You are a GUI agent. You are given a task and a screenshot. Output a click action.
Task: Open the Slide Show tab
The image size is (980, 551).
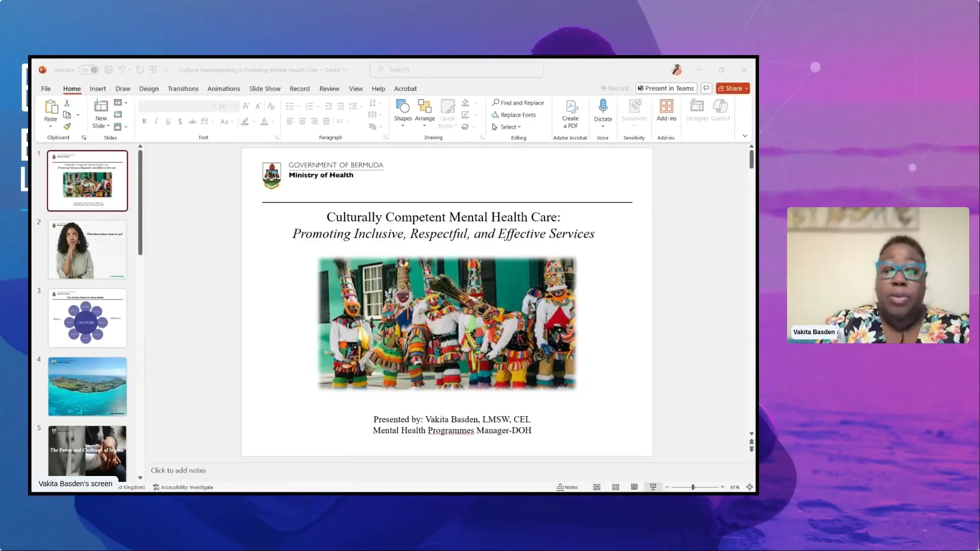tap(264, 89)
